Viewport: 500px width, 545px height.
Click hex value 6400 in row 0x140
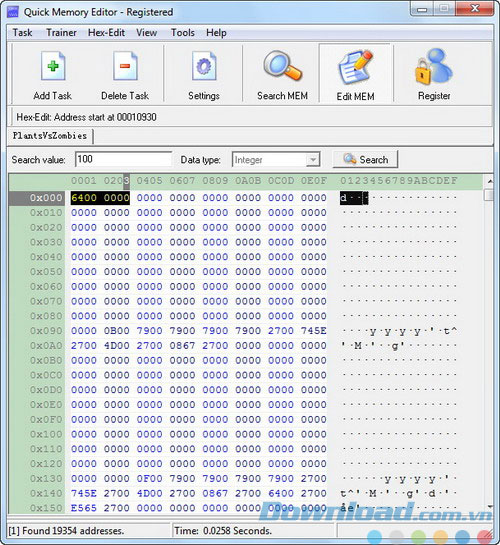pyautogui.click(x=281, y=494)
